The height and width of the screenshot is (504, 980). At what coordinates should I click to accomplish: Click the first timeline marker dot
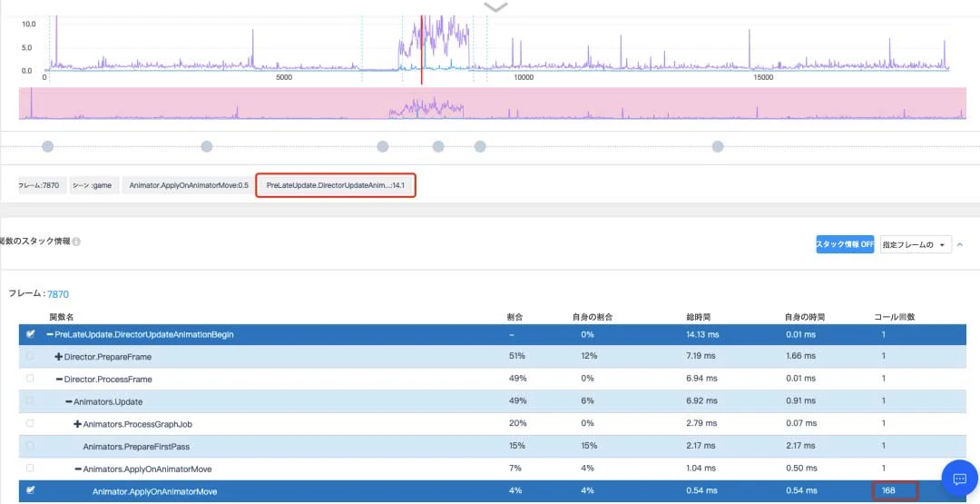pos(47,146)
